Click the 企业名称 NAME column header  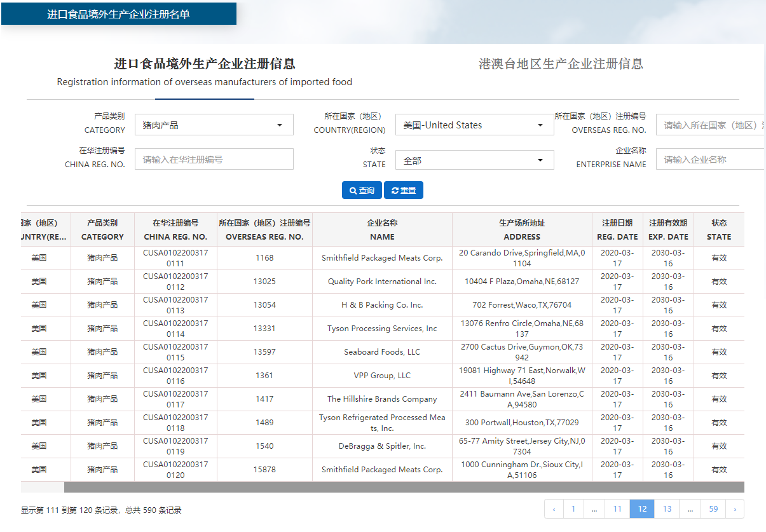pyautogui.click(x=382, y=230)
